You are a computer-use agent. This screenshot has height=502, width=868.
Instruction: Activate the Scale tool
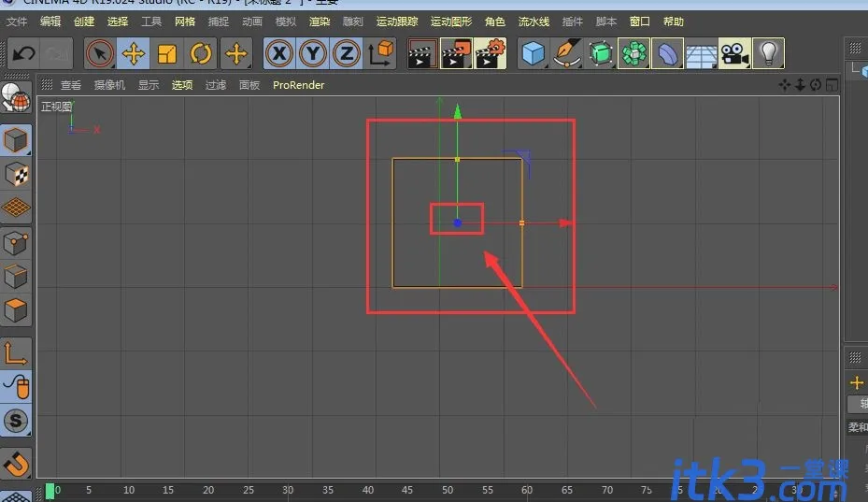point(167,53)
